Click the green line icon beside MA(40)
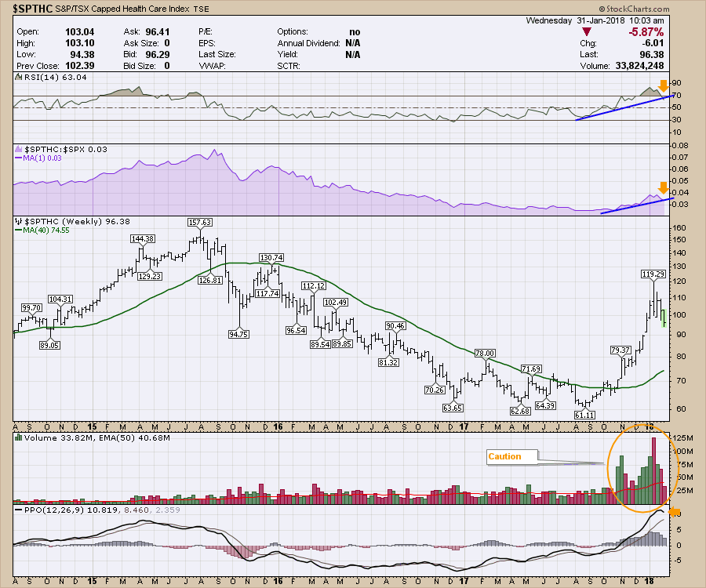The height and width of the screenshot is (588, 706). [x=19, y=230]
